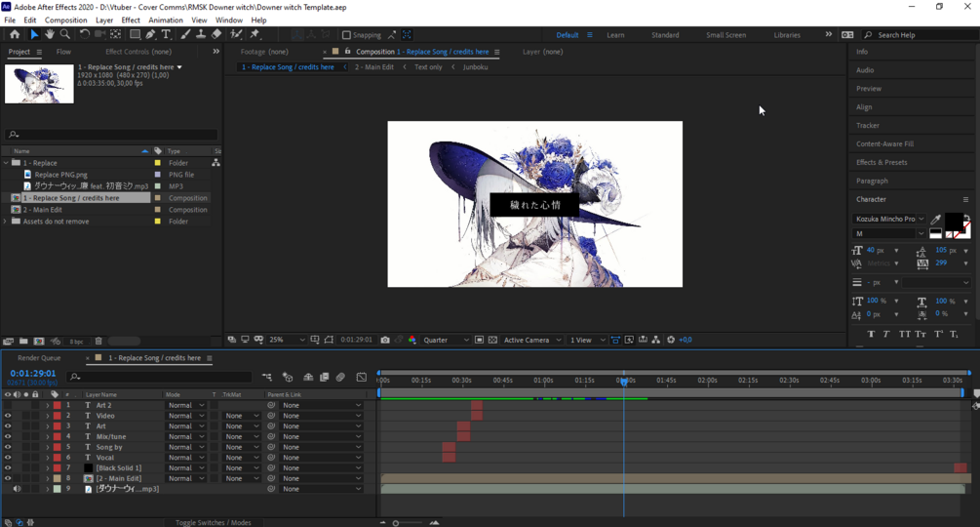980x527 pixels.
Task: Hide the Black Solid 1 layer
Action: tap(8, 467)
